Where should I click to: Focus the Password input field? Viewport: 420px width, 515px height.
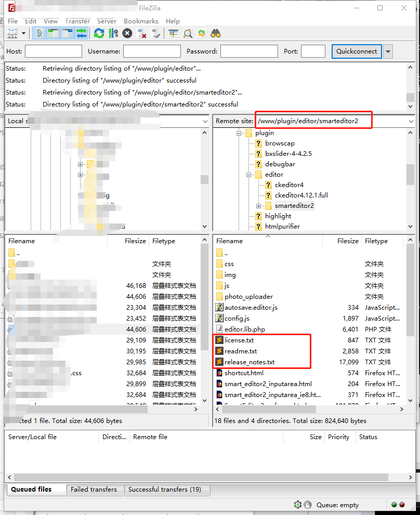pos(249,51)
